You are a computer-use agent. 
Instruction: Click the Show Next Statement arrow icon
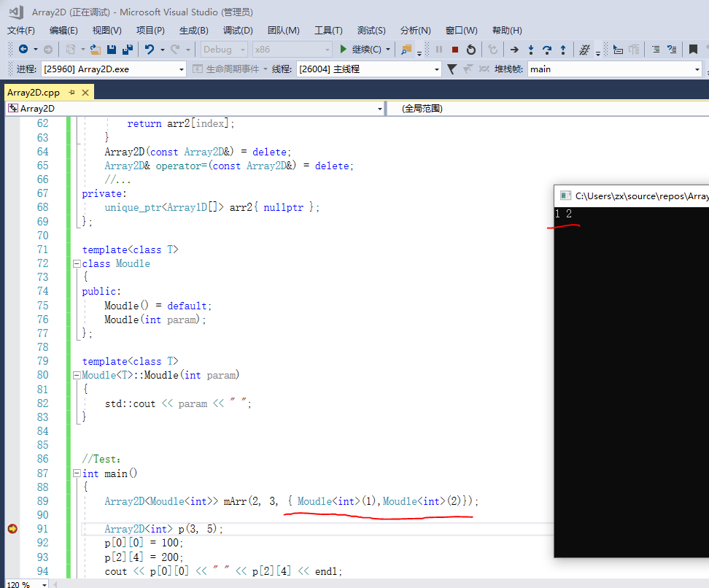click(514, 50)
